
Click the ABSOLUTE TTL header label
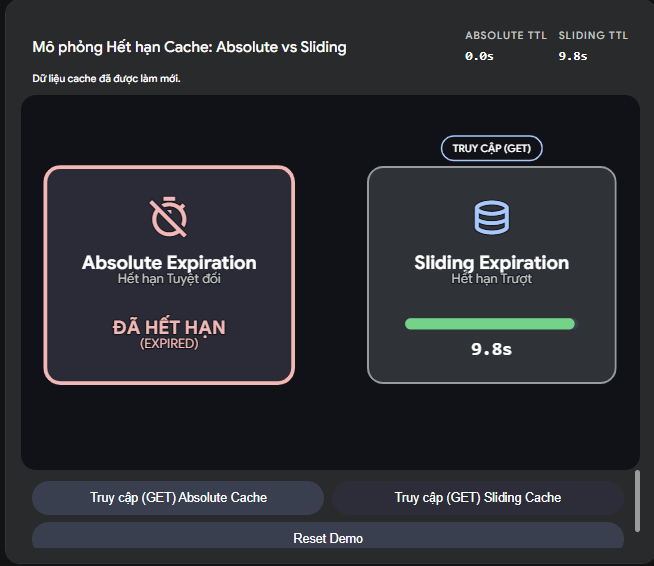click(x=506, y=36)
